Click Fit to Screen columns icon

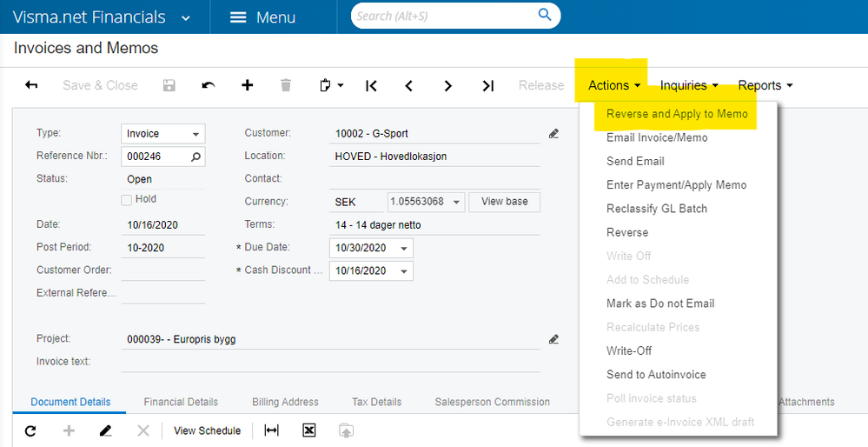pyautogui.click(x=272, y=430)
